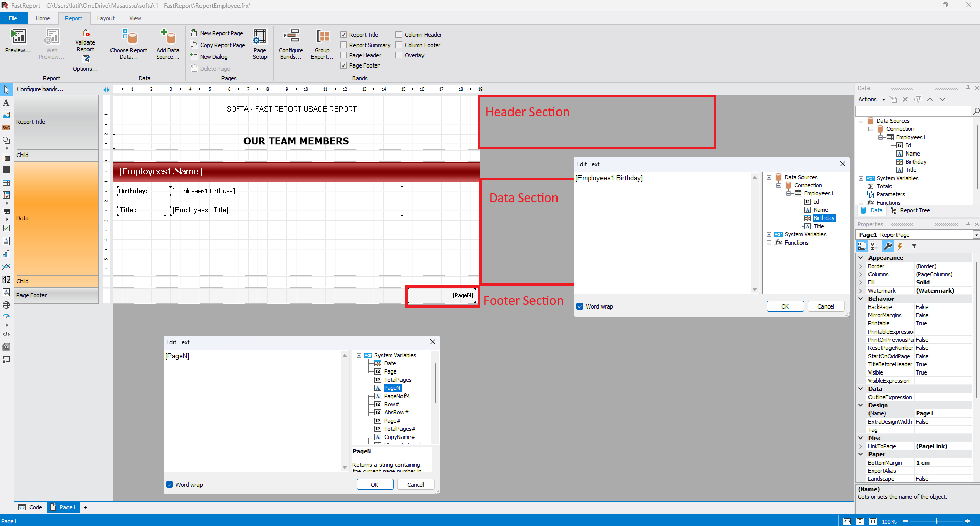
Task: Click New Report Page
Action: point(217,33)
